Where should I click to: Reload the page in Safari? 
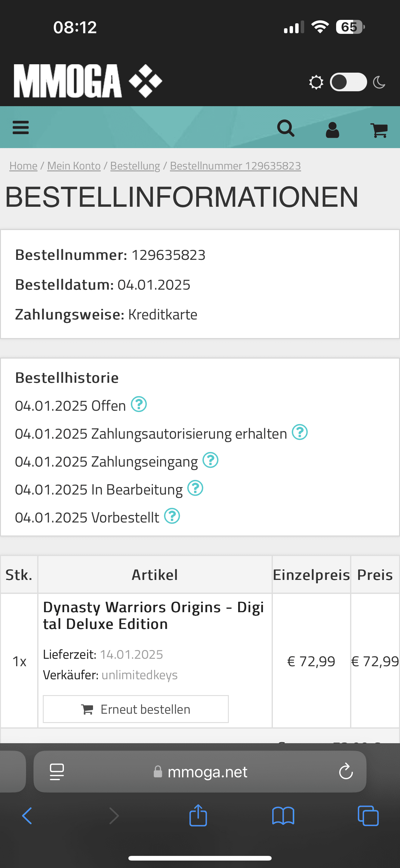point(346,771)
